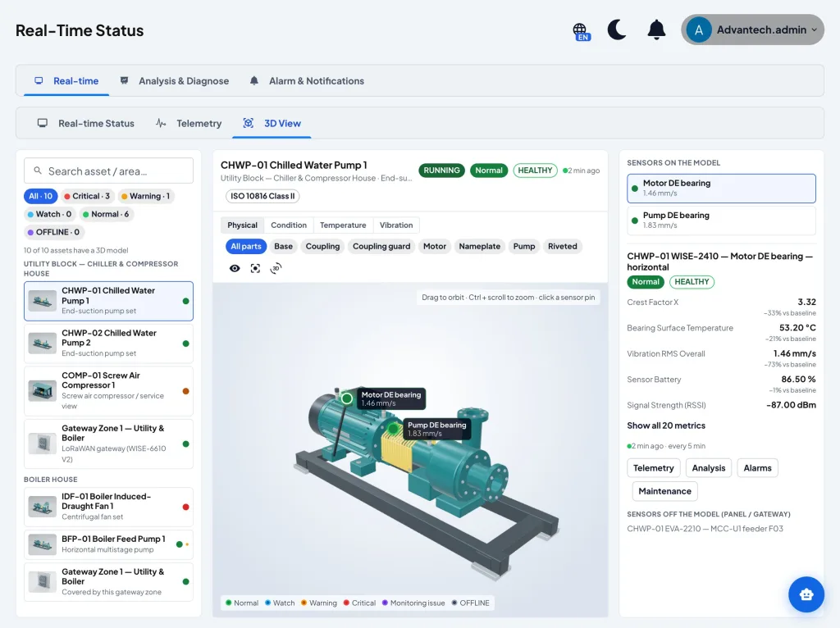Filter assets by Normal · 6
840x628 pixels.
coord(105,214)
